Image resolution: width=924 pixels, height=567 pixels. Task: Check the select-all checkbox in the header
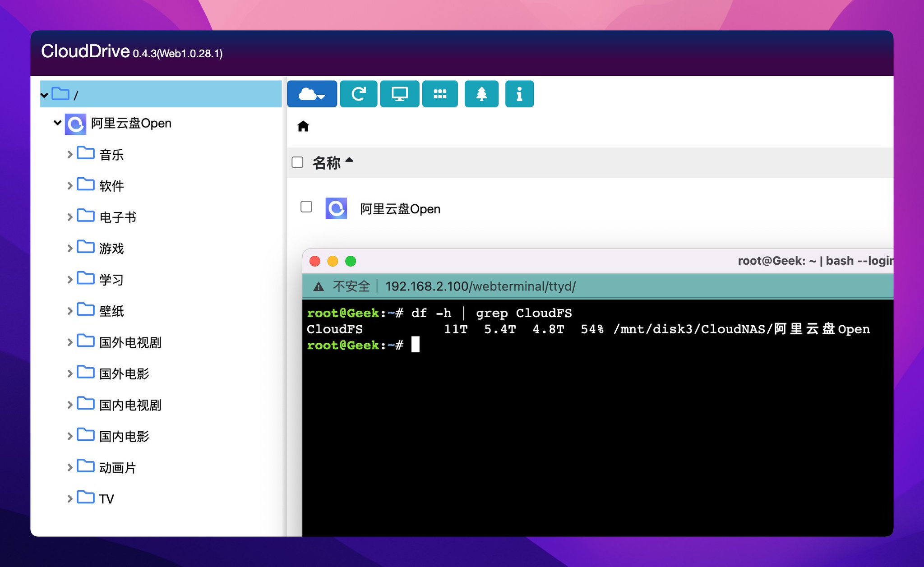point(297,162)
